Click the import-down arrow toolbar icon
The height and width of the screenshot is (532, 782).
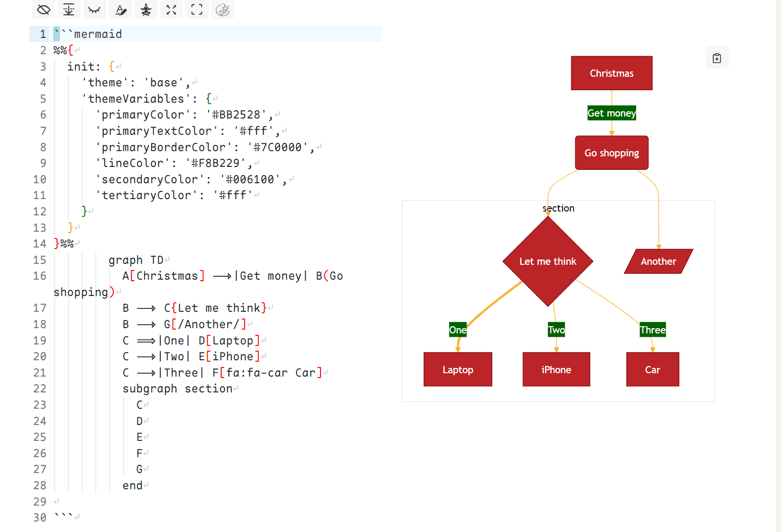coord(69,9)
